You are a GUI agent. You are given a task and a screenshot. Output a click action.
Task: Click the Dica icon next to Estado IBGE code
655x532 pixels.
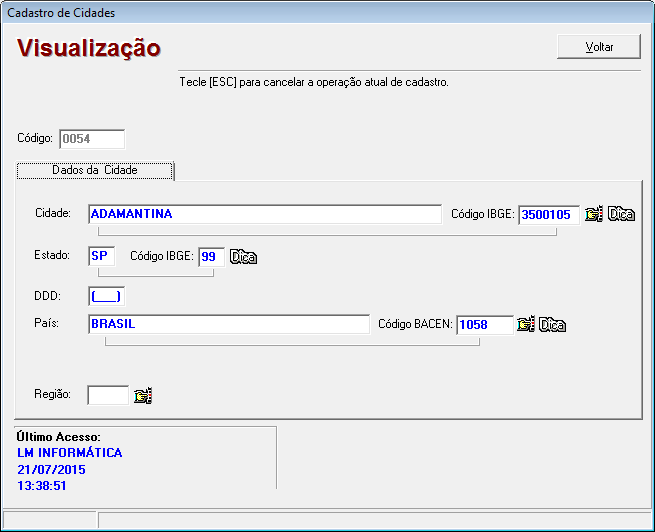(x=244, y=257)
